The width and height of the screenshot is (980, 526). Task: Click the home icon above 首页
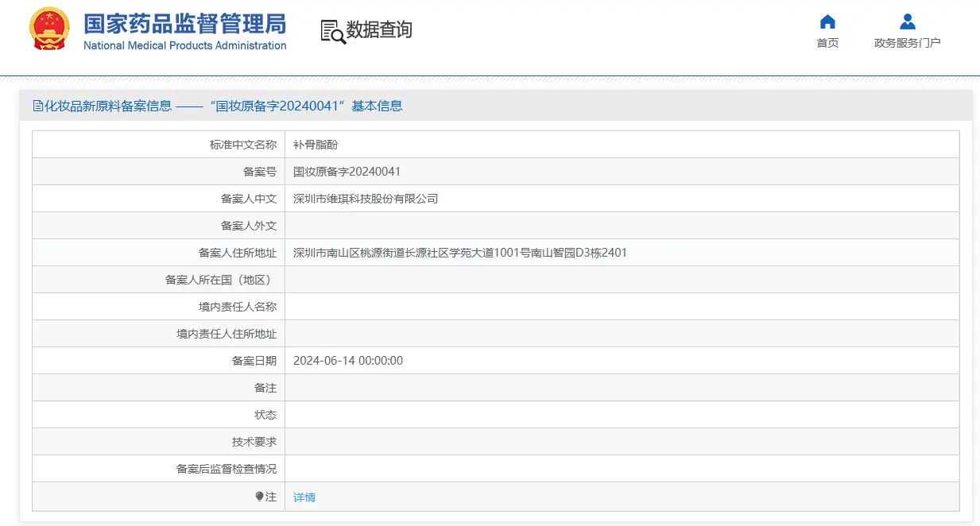[x=827, y=22]
